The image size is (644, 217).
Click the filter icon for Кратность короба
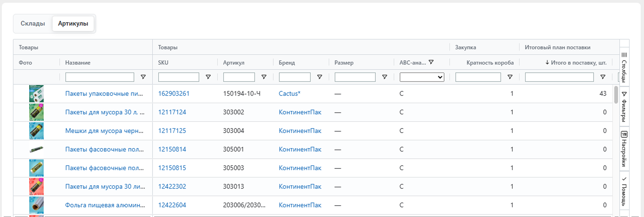pyautogui.click(x=510, y=77)
